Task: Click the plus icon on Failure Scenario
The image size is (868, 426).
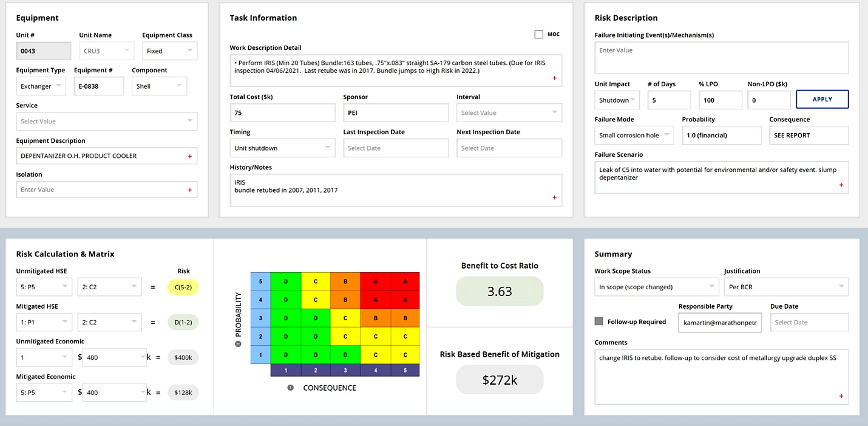Action: (841, 185)
